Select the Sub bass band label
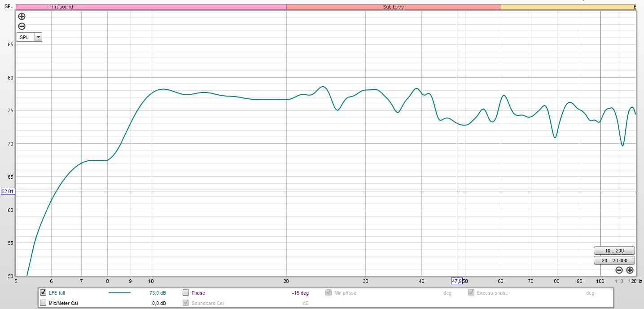Screen dimensions: 644x309 [x=393, y=7]
